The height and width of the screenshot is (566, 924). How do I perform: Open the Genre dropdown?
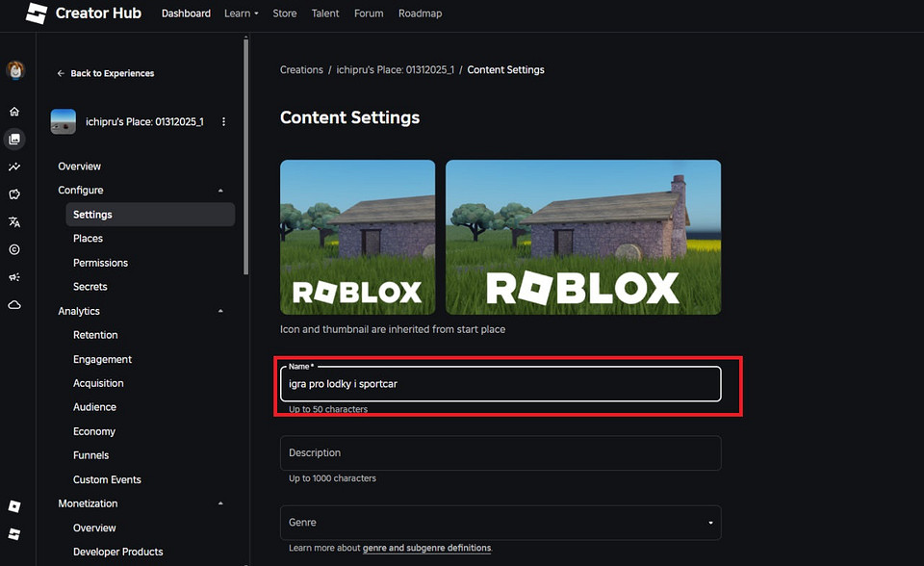click(500, 523)
